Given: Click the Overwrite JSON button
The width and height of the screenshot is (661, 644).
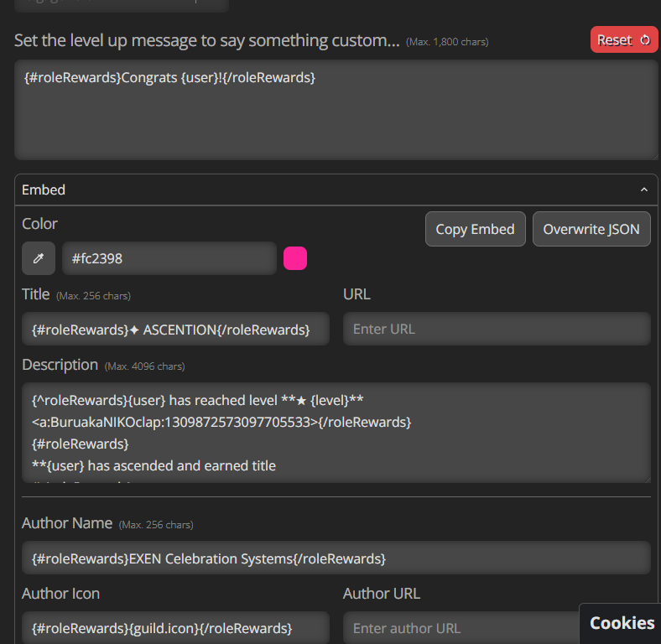Looking at the screenshot, I should (x=591, y=229).
